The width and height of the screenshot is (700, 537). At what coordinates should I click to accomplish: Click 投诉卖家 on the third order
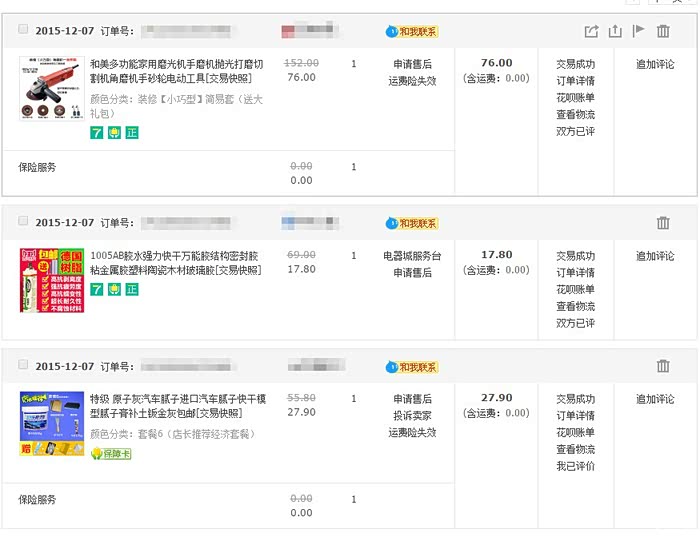point(412,416)
